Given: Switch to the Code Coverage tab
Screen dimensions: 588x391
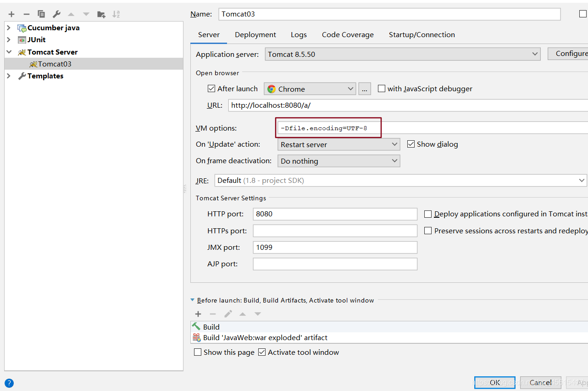Looking at the screenshot, I should pos(348,35).
